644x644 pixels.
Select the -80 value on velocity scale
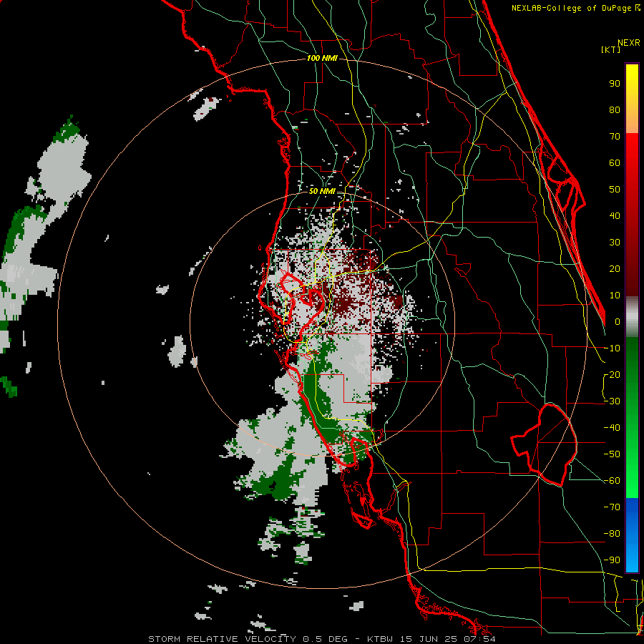(612, 534)
